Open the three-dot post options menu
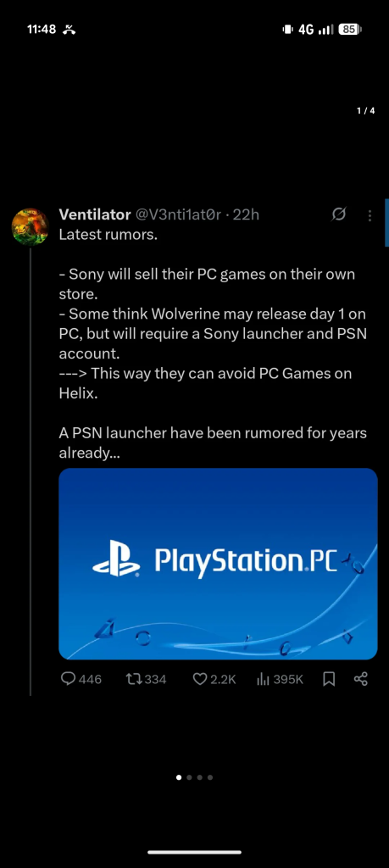Screen dimensions: 389x868 click(370, 214)
